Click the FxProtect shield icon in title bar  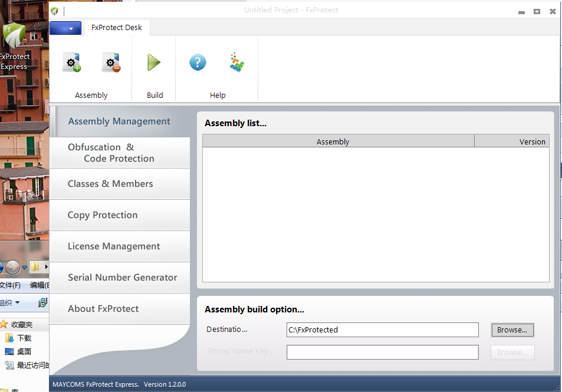pos(54,11)
